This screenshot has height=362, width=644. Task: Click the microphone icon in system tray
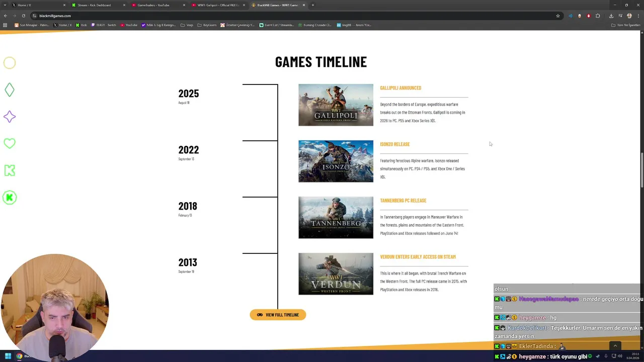click(605, 356)
